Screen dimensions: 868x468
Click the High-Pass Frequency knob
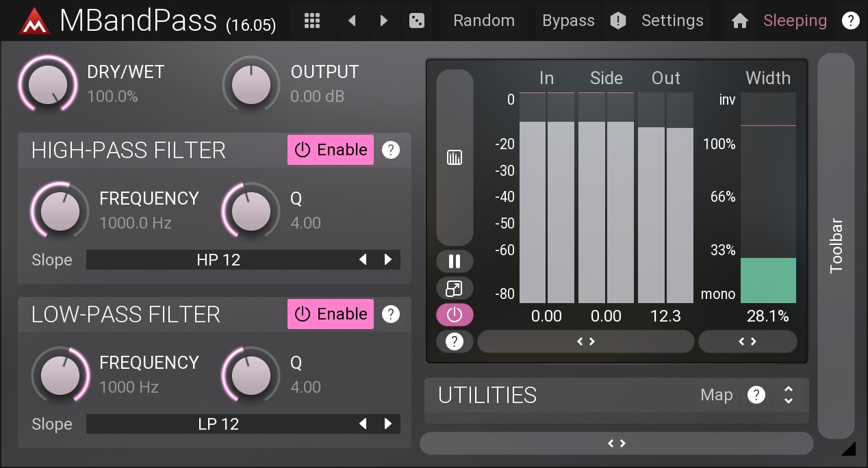pyautogui.click(x=60, y=211)
